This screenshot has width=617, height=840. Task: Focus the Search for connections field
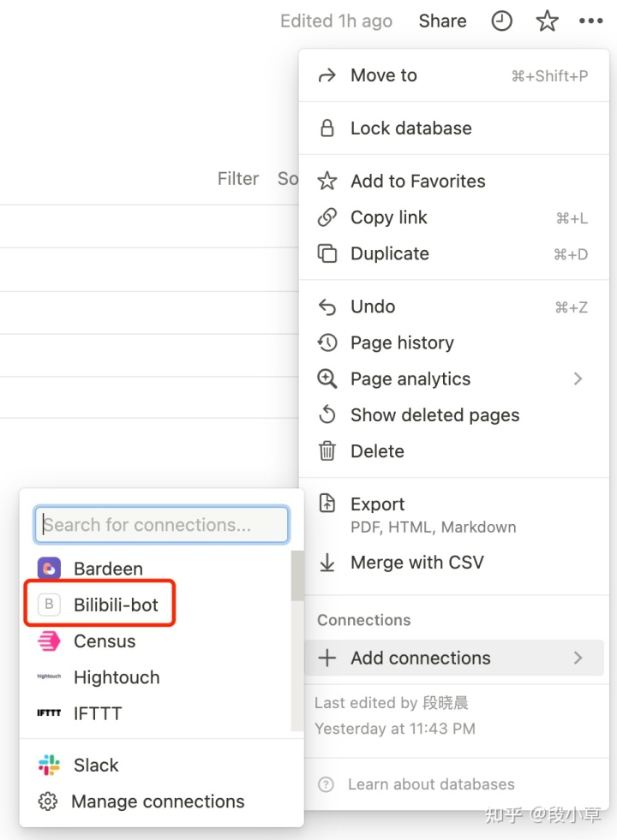162,525
